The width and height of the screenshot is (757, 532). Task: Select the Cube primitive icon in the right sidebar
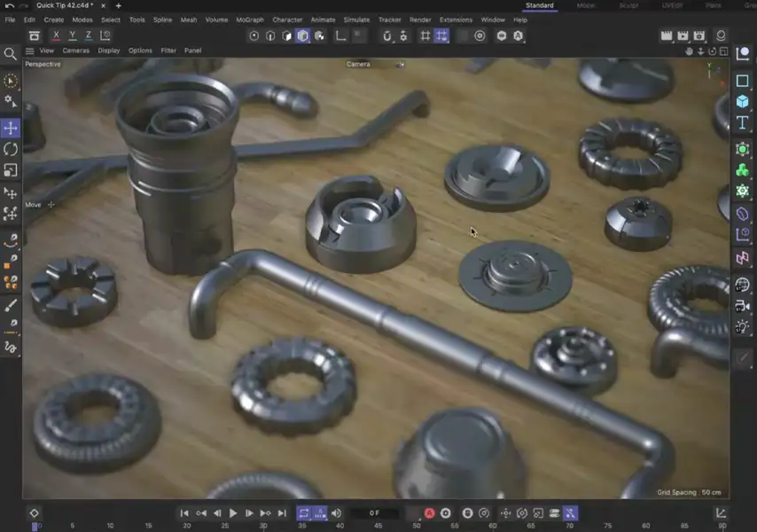(744, 101)
